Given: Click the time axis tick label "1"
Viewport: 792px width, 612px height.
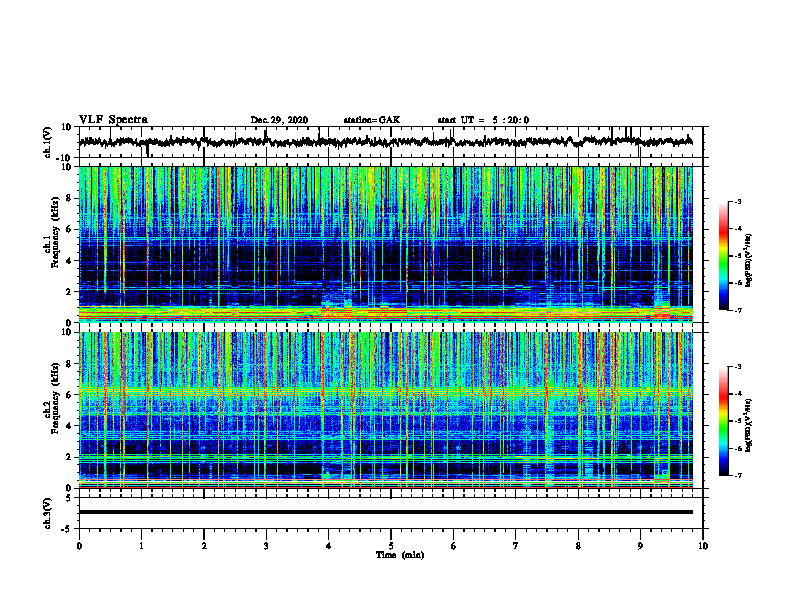Looking at the screenshot, I should [141, 546].
